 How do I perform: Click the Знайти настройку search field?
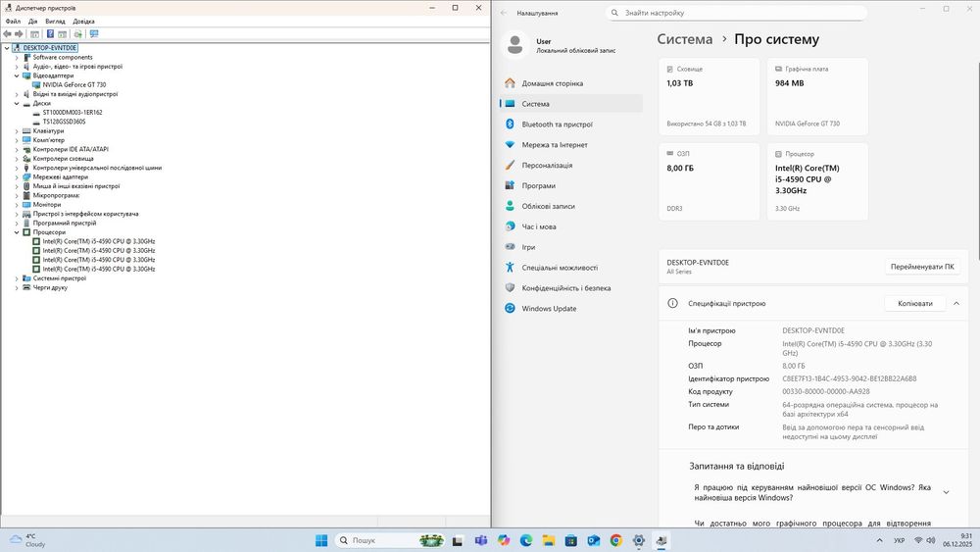pos(736,13)
